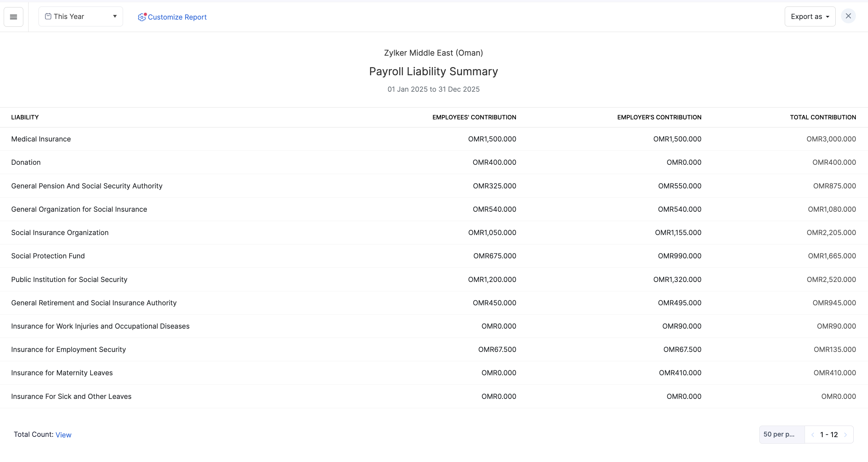
Task: Open the hamburger menu icon
Action: pyautogui.click(x=13, y=17)
